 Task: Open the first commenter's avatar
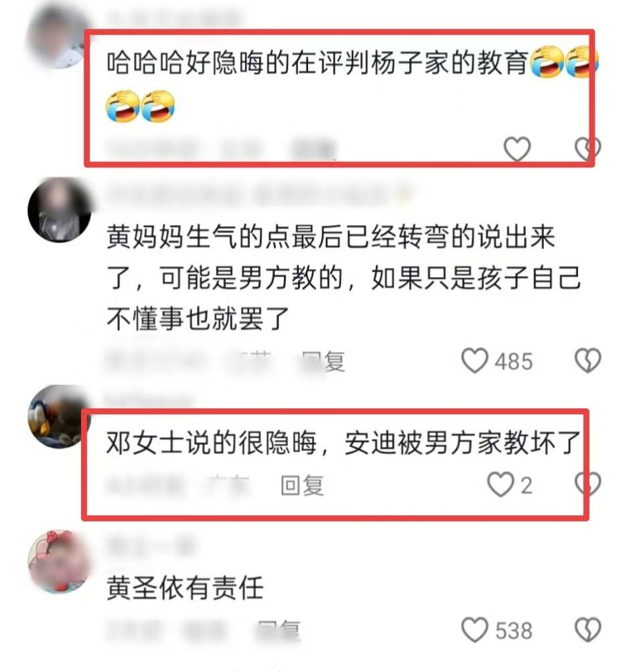(58, 36)
